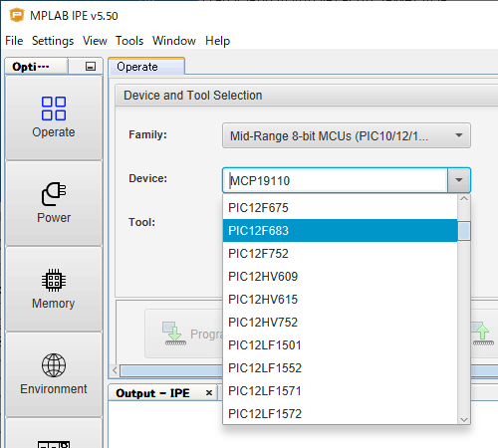Open the Environment globe icon
The width and height of the screenshot is (498, 448).
point(54,365)
